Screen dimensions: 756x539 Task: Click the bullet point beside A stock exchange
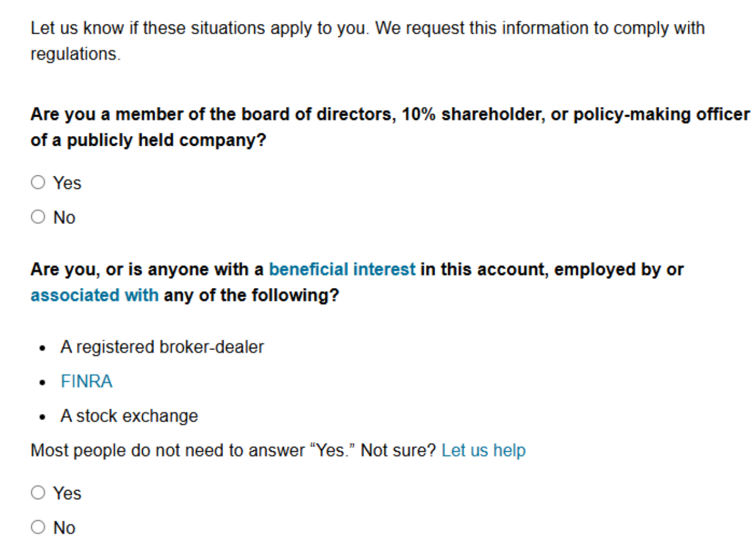(43, 417)
